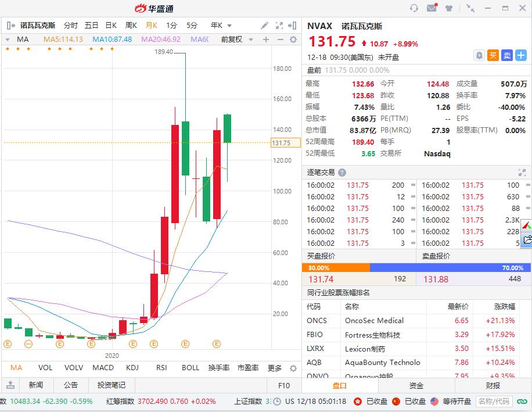Open the 新闻 news button

tap(36, 385)
